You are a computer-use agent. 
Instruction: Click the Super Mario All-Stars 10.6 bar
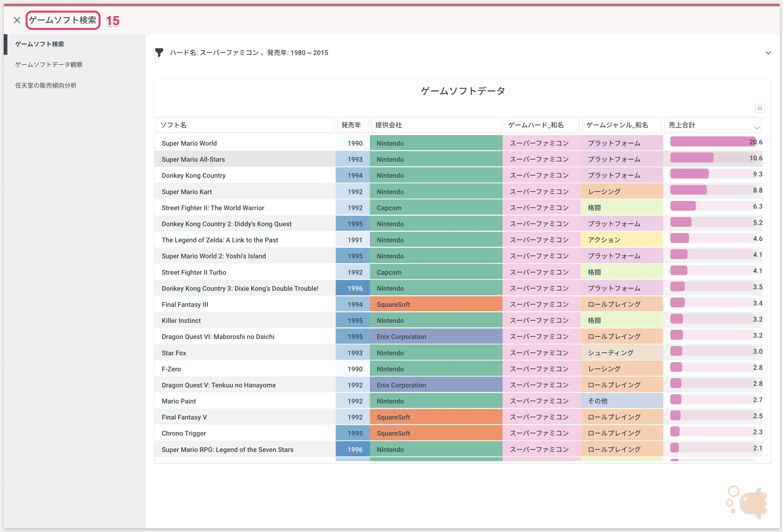[692, 158]
